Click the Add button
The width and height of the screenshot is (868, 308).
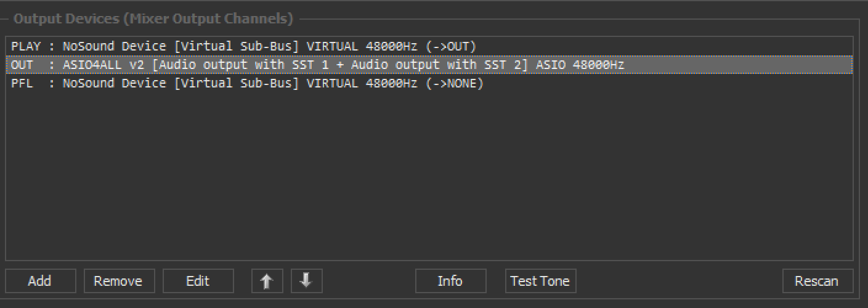click(x=40, y=281)
